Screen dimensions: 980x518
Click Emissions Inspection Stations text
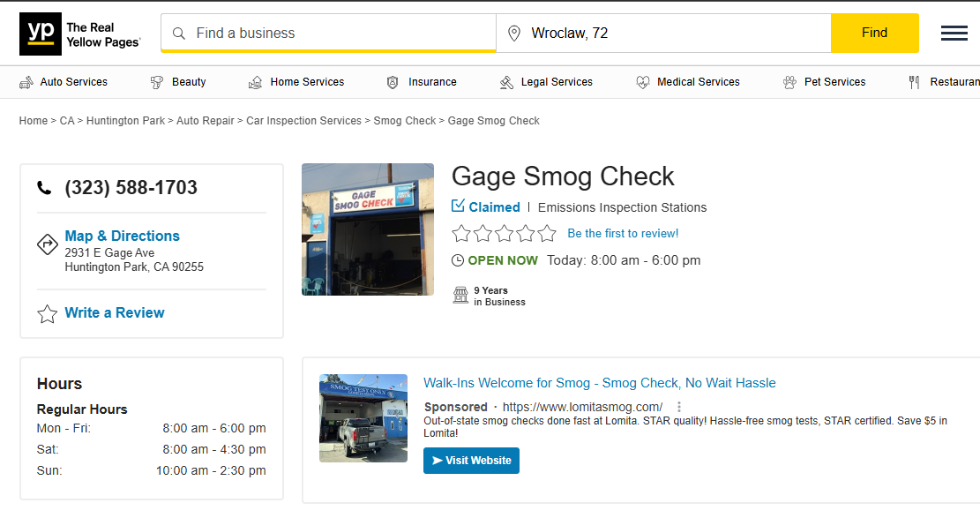pyautogui.click(x=622, y=207)
